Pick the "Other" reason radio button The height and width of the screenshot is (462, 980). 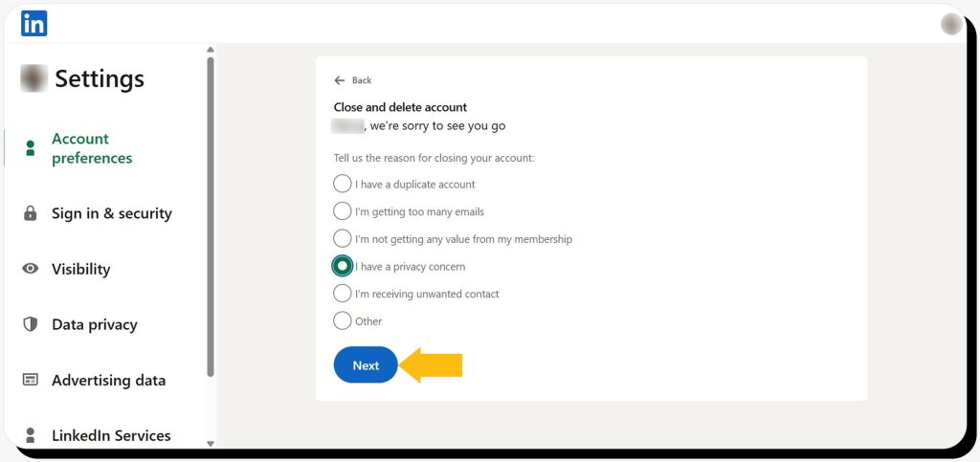[x=343, y=321]
